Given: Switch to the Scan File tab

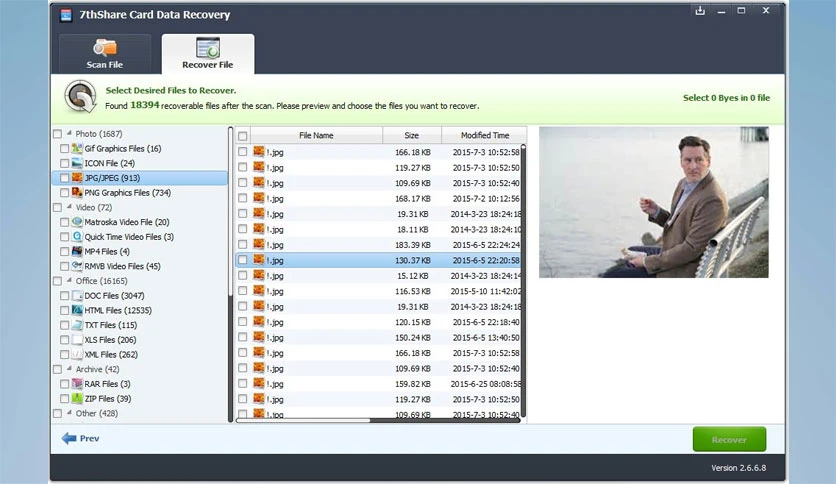Looking at the screenshot, I should click(105, 54).
